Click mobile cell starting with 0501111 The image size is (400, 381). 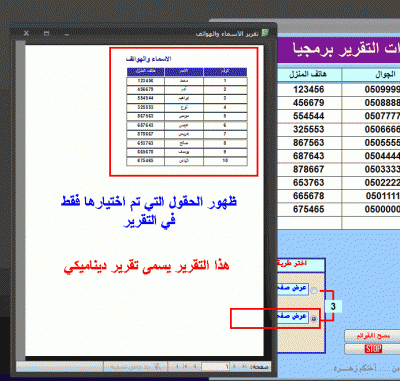371,196
